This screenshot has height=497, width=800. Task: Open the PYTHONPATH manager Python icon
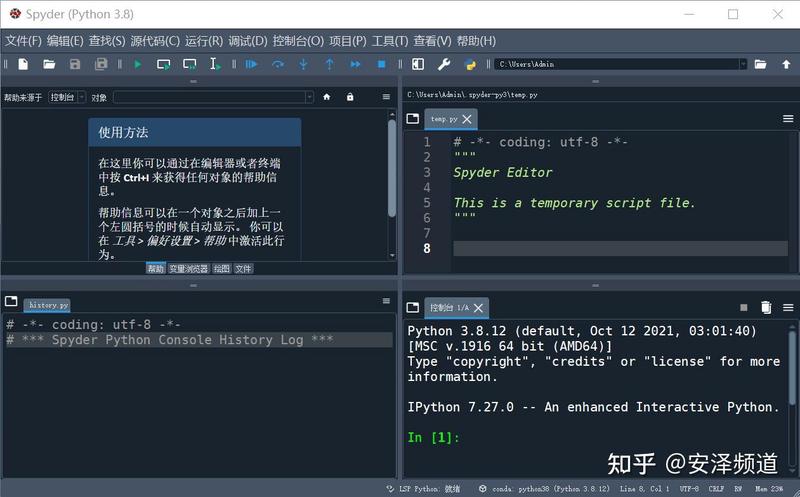coord(470,64)
